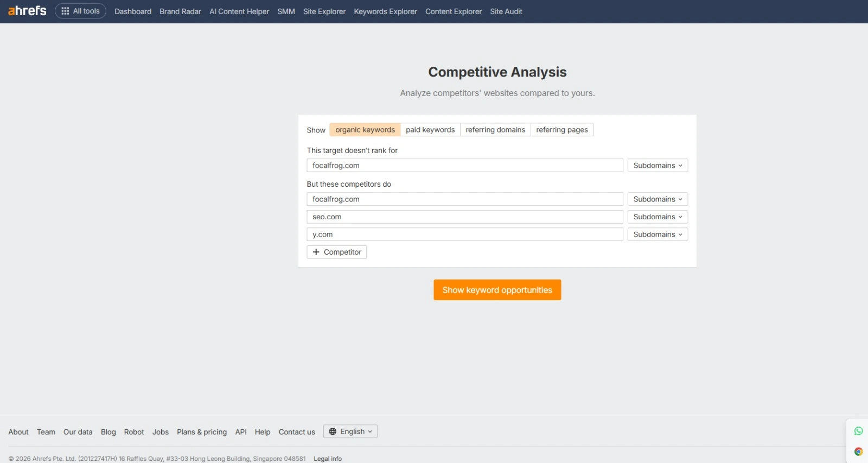
Task: Go to Dashboard
Action: pyautogui.click(x=133, y=11)
